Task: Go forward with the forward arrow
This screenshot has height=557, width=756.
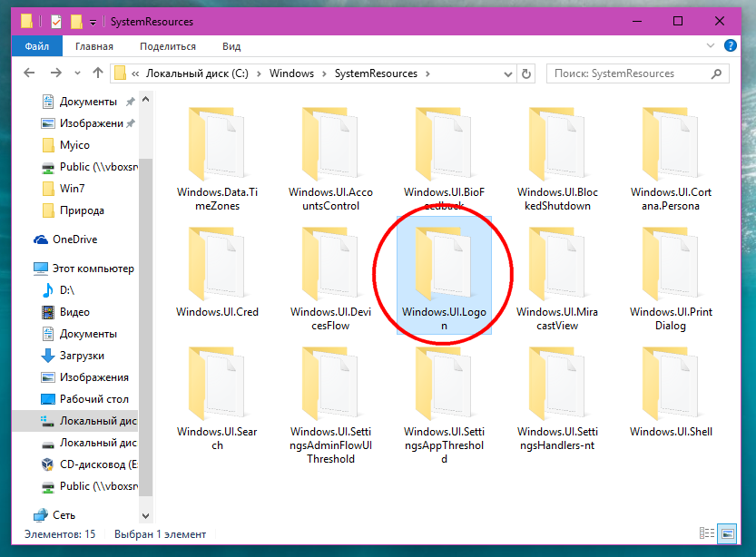Action: tap(56, 73)
